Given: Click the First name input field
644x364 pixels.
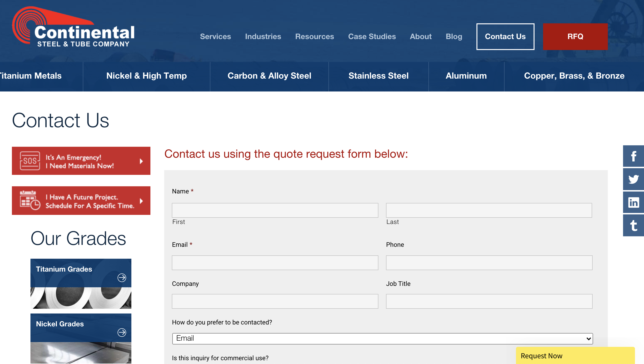Looking at the screenshot, I should pyautogui.click(x=275, y=210).
